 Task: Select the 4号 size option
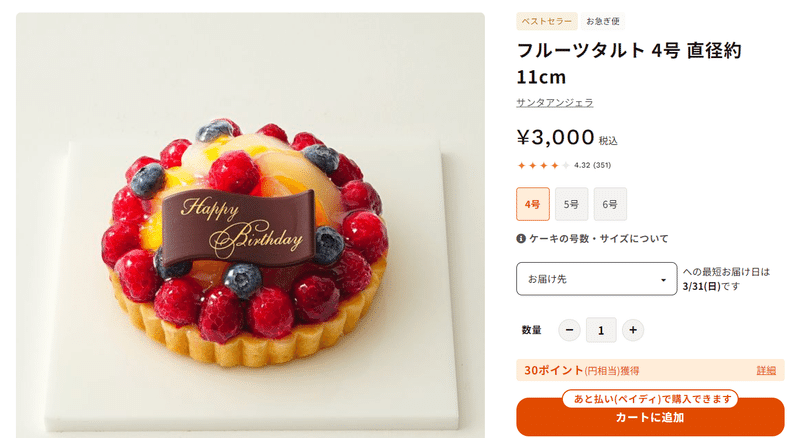click(x=533, y=204)
